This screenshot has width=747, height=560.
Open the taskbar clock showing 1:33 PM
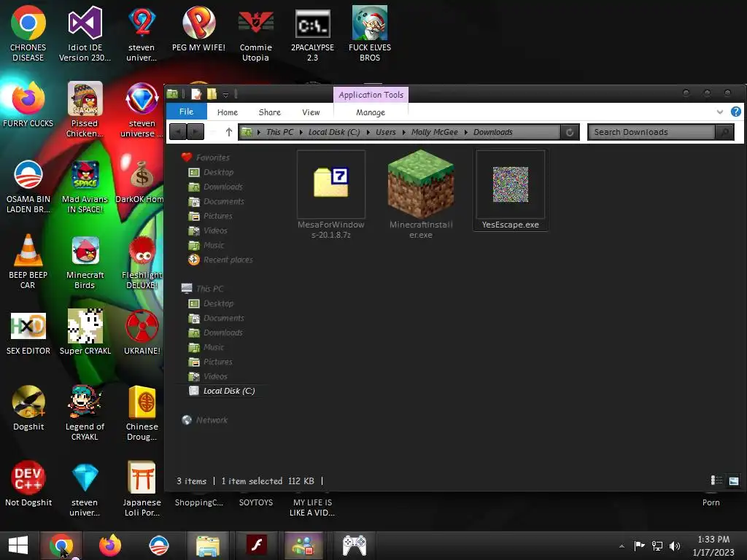click(x=713, y=545)
